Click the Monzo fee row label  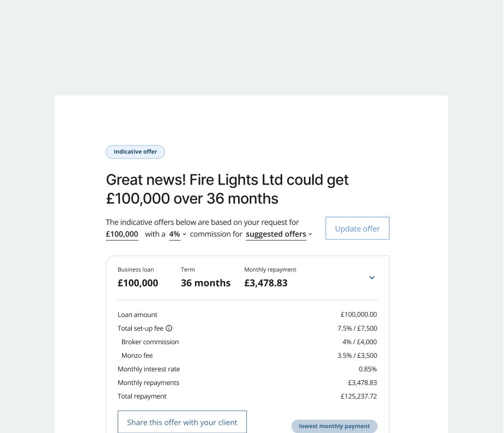(137, 356)
